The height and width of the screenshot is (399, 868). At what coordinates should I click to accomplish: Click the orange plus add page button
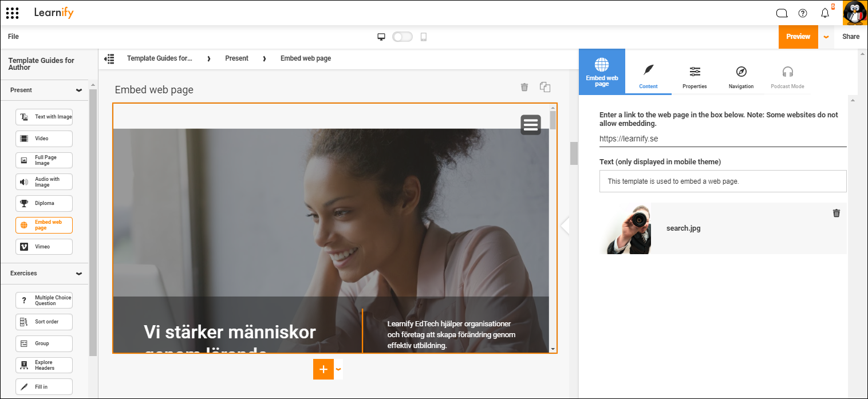pos(323,369)
